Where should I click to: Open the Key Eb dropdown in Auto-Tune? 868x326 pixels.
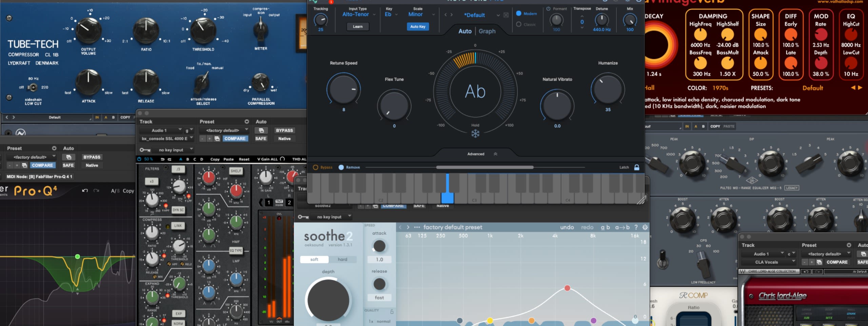(391, 14)
